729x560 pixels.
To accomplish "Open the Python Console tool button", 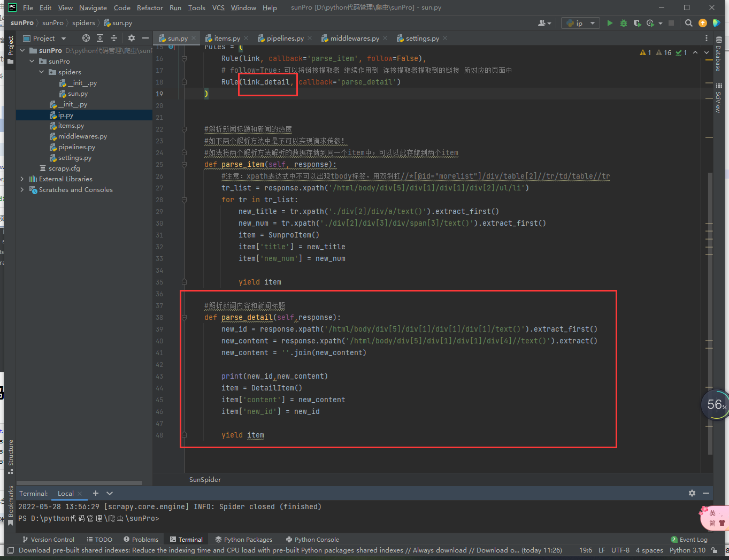I will (312, 540).
